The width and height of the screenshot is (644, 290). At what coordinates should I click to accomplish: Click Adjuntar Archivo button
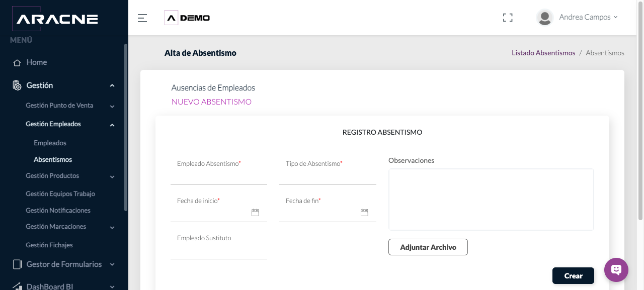coord(428,247)
